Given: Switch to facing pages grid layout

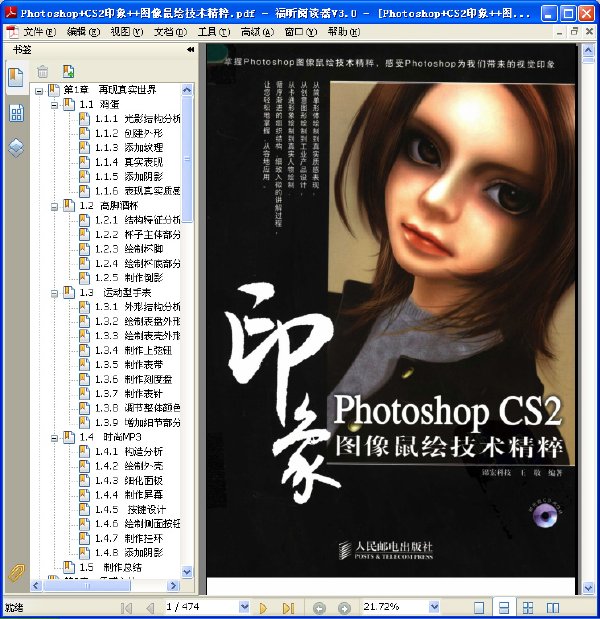Looking at the screenshot, I should point(528,608).
